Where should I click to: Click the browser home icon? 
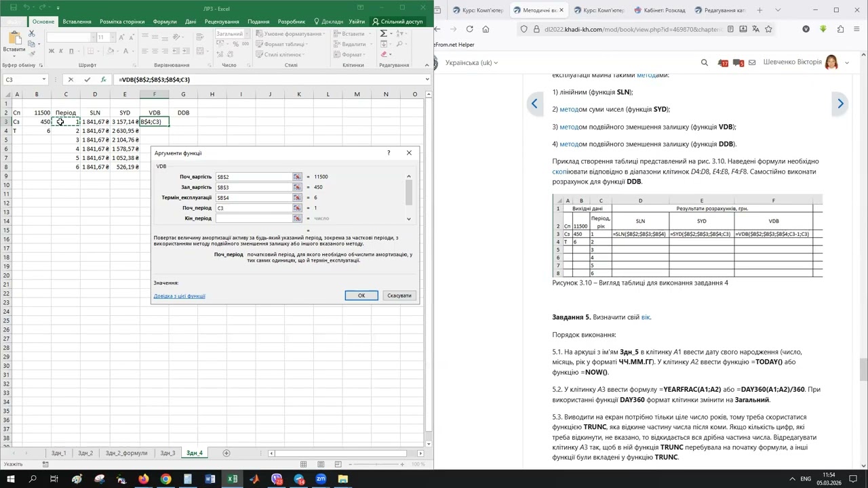pyautogui.click(x=486, y=29)
